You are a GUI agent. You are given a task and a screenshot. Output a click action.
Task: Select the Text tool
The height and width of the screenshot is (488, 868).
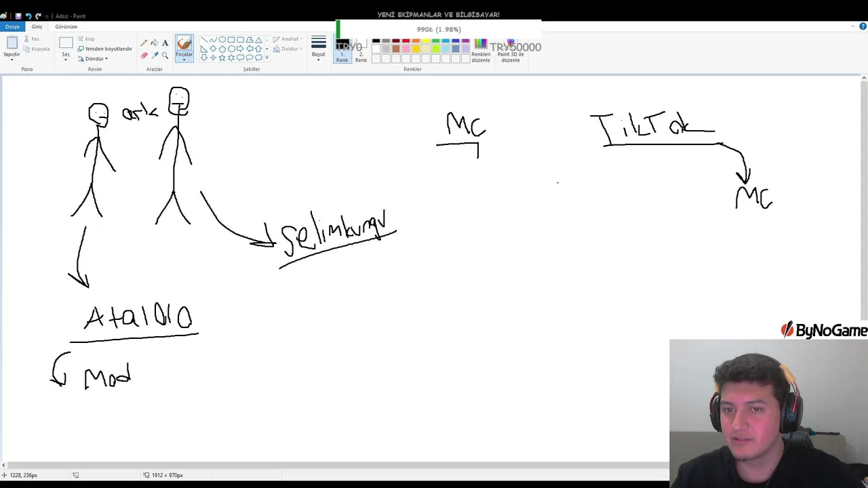coord(165,43)
